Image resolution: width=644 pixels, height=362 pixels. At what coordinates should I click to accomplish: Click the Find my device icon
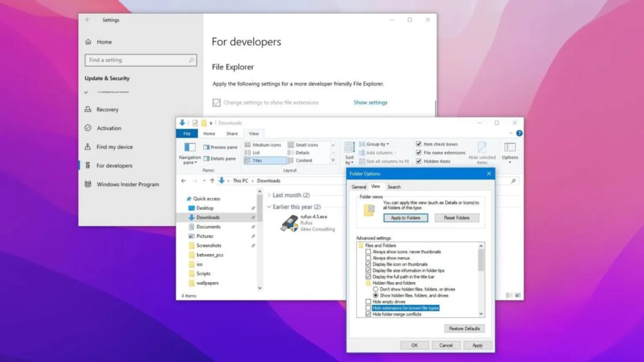click(87, 147)
